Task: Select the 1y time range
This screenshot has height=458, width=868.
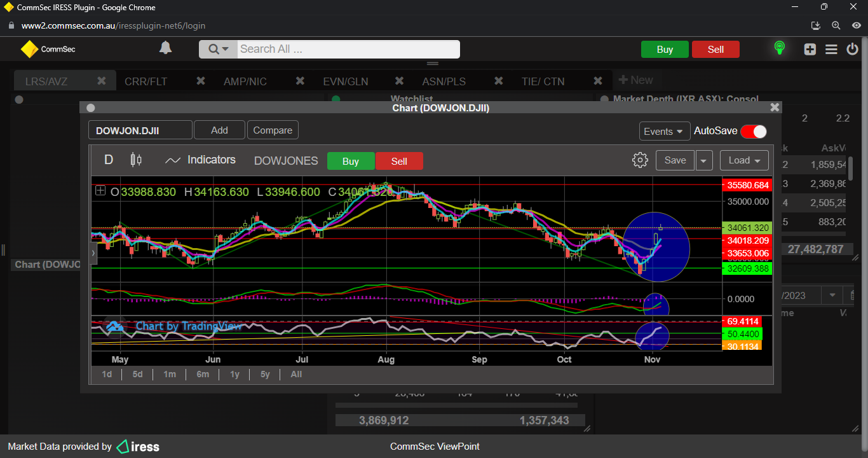Action: pos(234,374)
